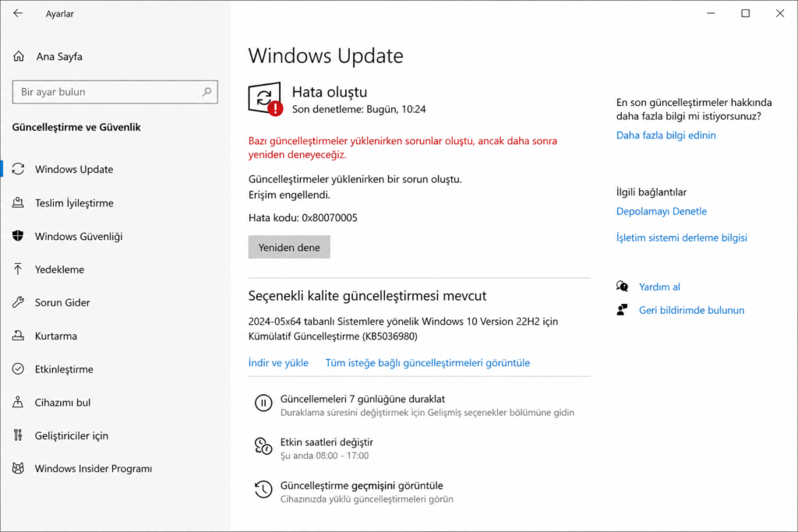Select Cihazımı bul in sidebar

(62, 402)
